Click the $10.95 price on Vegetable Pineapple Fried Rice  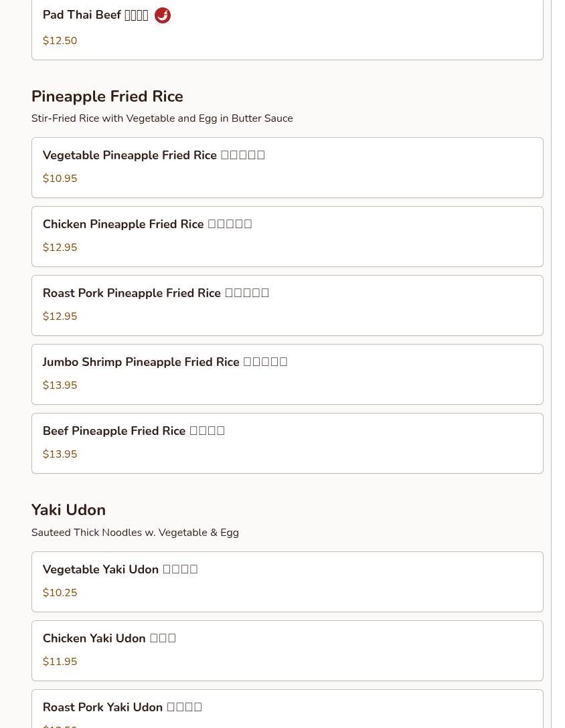coord(60,179)
